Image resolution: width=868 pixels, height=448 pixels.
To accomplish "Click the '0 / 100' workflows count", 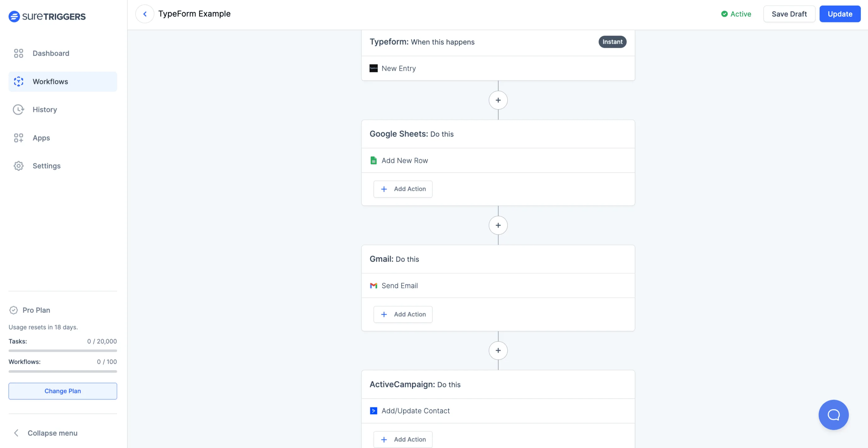I will tap(107, 362).
